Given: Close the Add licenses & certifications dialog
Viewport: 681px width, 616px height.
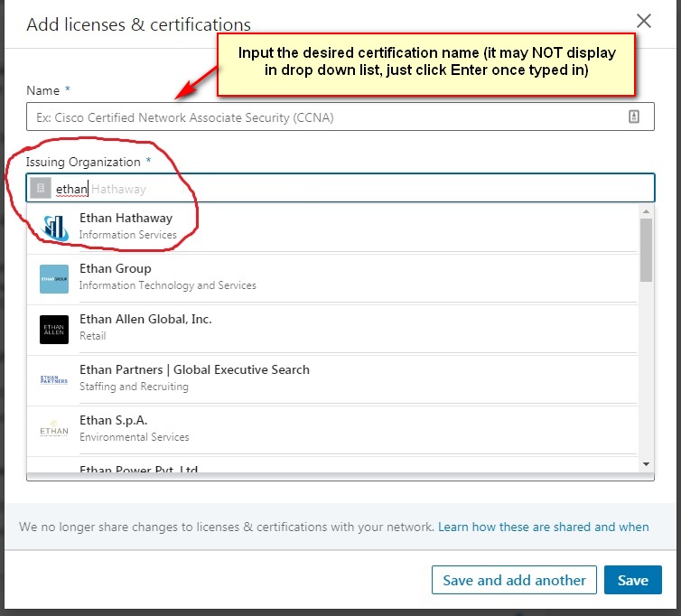Looking at the screenshot, I should click(643, 21).
